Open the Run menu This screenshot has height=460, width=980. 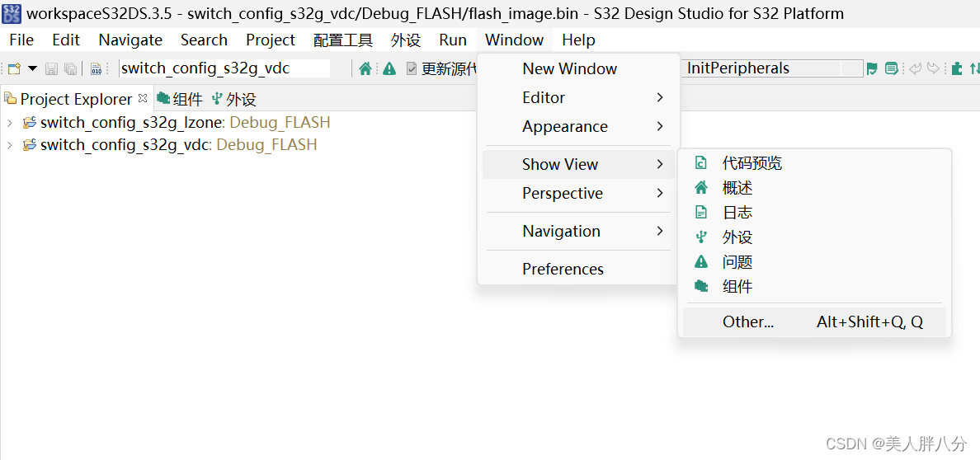453,40
